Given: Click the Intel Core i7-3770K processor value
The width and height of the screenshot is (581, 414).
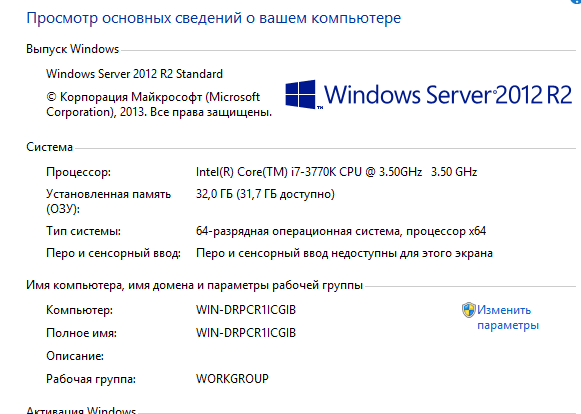Looking at the screenshot, I should click(x=336, y=172).
